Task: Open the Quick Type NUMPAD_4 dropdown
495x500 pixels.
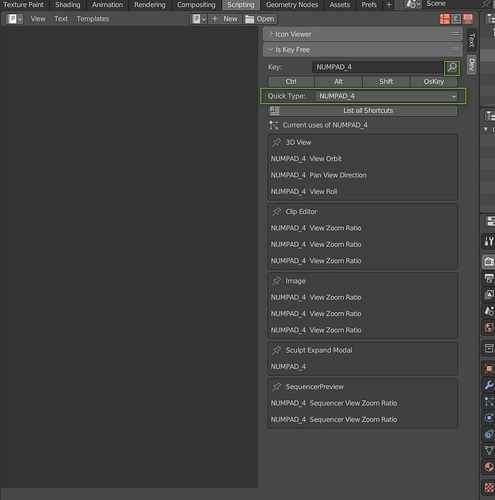Action: 386,96
